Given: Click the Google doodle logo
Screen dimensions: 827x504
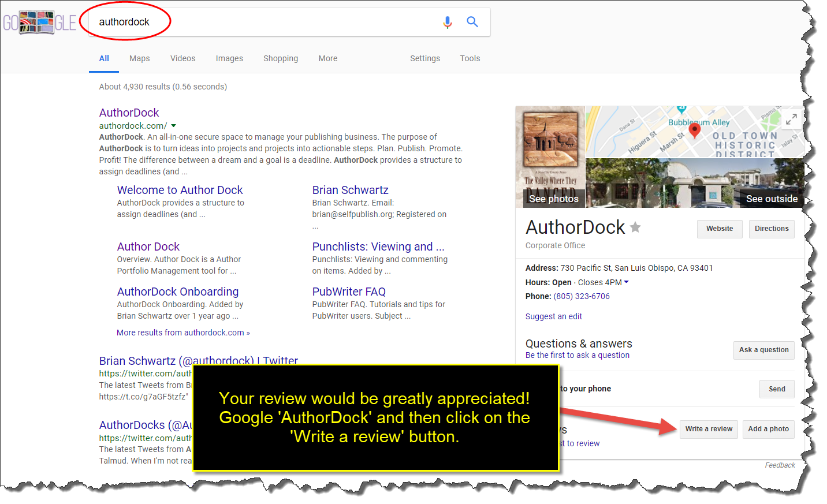Looking at the screenshot, I should [40, 23].
